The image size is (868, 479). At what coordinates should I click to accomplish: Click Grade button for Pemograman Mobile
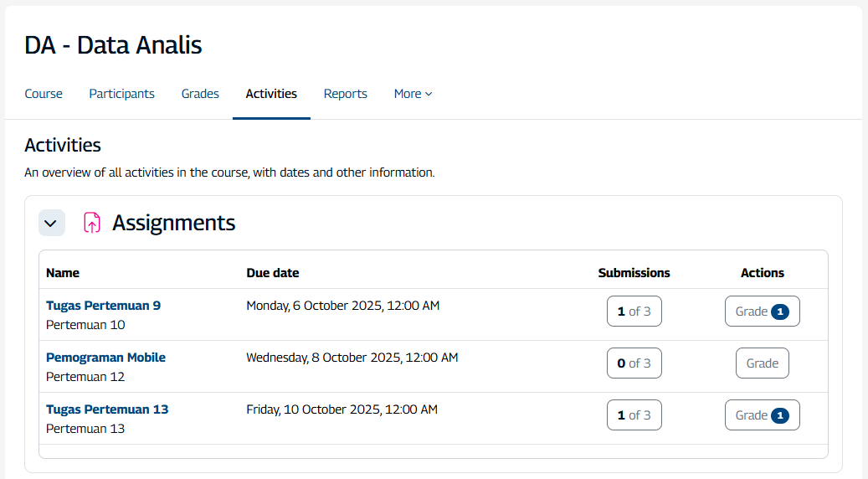(762, 363)
